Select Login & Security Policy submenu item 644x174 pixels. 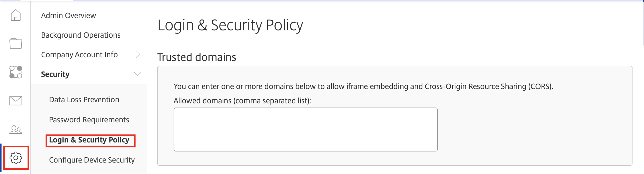pos(89,140)
